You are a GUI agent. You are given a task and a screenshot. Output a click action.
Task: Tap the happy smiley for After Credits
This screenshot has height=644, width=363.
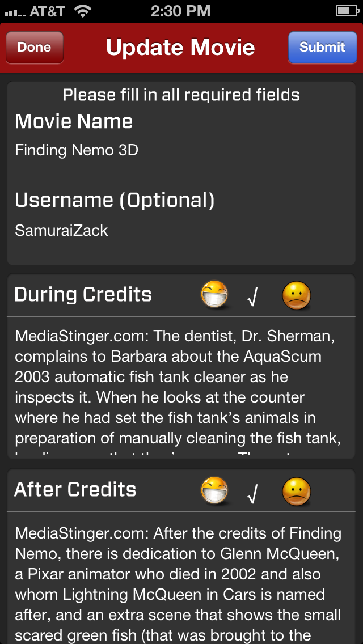click(214, 490)
